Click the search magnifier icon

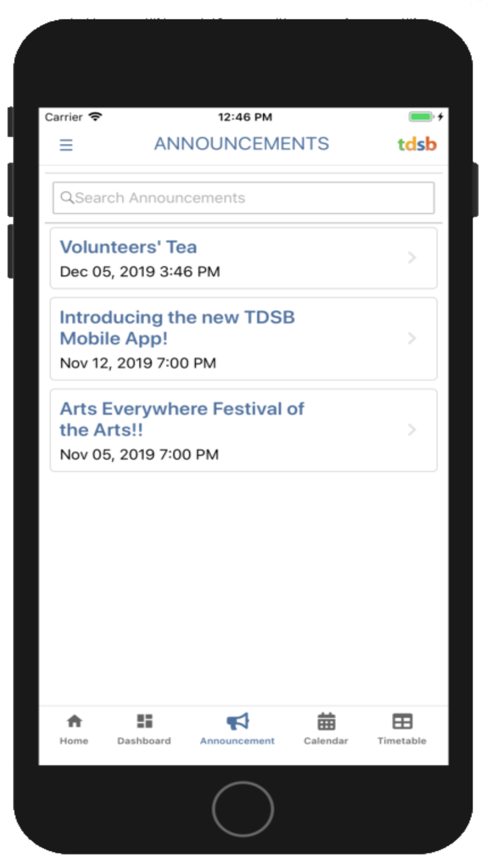tap(66, 198)
